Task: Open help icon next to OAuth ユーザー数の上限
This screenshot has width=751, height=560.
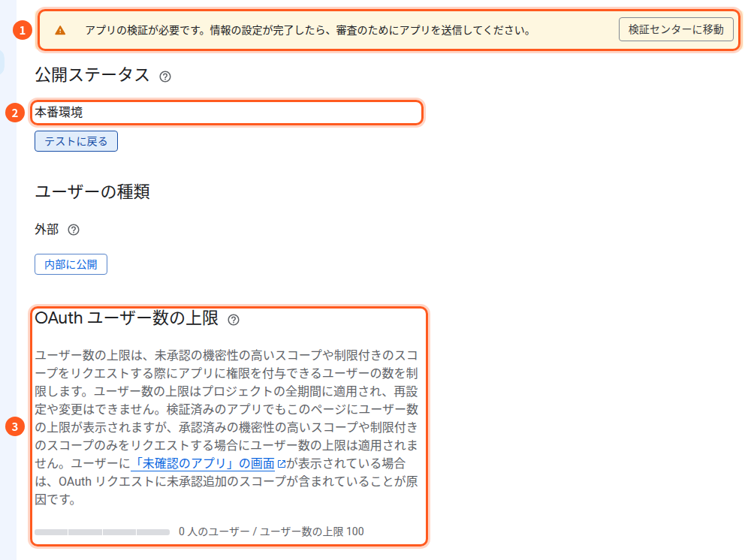Action: (x=234, y=320)
